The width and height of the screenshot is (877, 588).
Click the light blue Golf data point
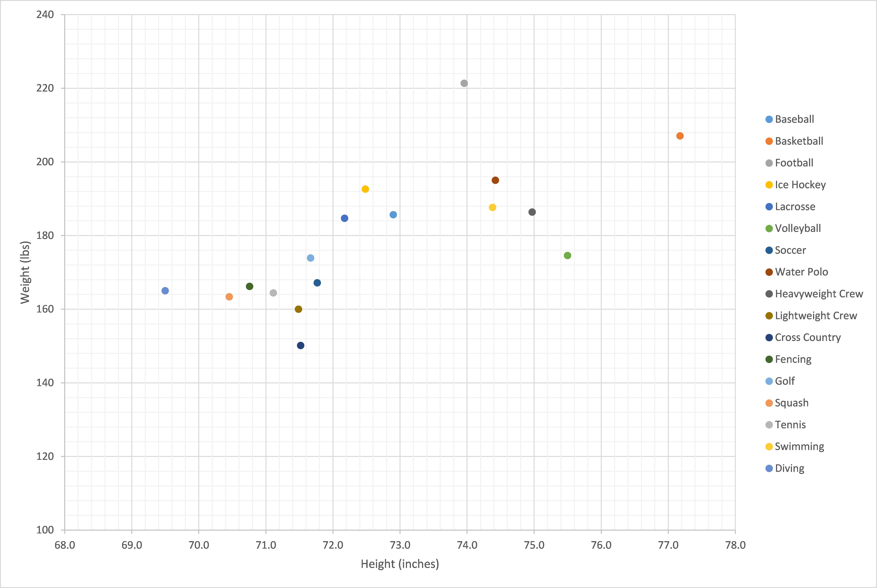(310, 258)
